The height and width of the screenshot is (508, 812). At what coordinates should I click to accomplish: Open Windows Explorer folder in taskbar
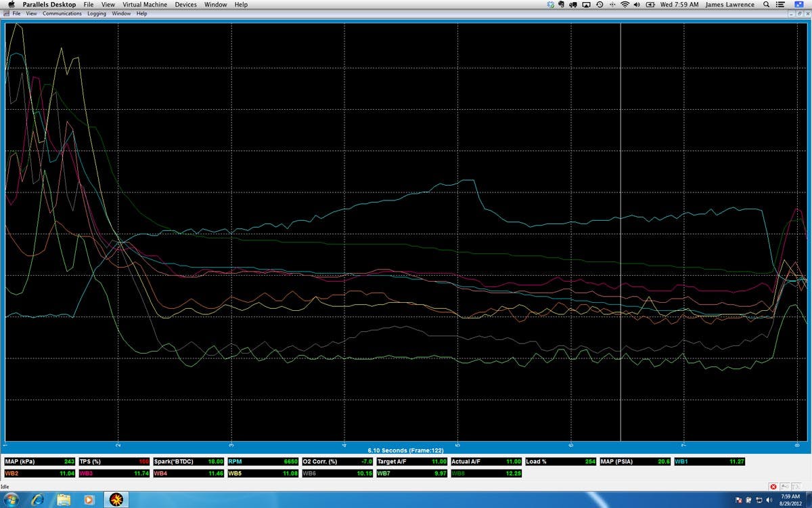click(x=64, y=500)
